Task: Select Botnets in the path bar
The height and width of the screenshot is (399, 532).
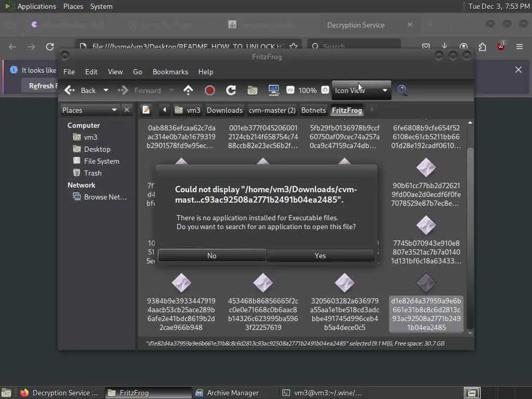Action: pos(313,110)
